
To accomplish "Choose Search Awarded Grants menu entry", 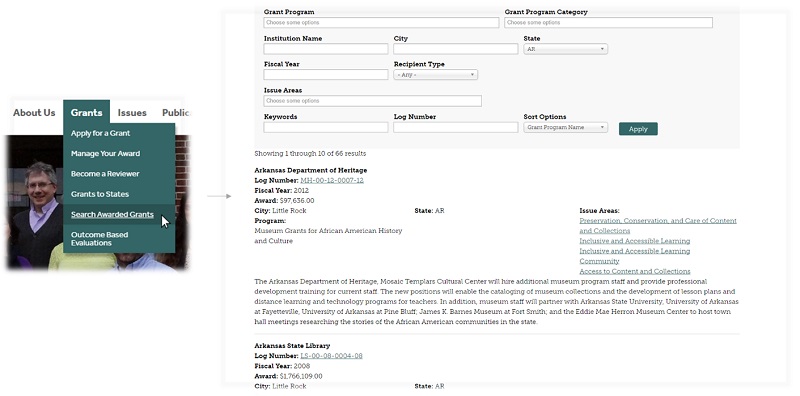I will tap(112, 215).
